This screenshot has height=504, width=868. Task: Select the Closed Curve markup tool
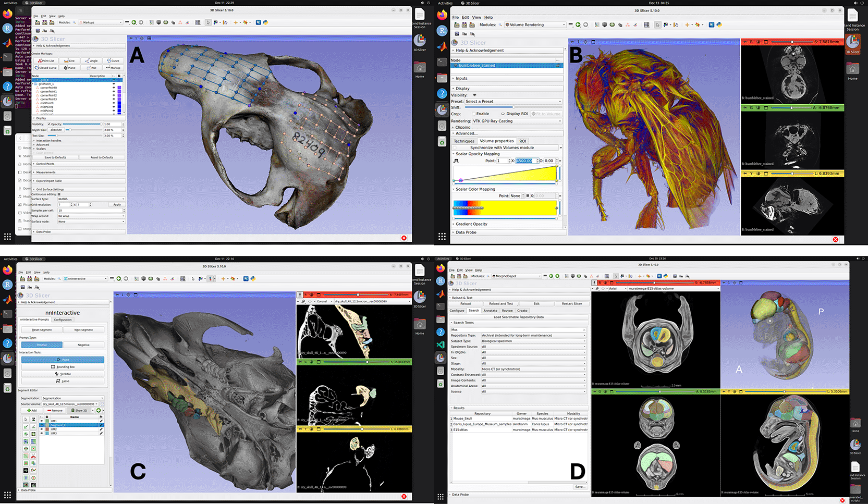click(x=46, y=68)
